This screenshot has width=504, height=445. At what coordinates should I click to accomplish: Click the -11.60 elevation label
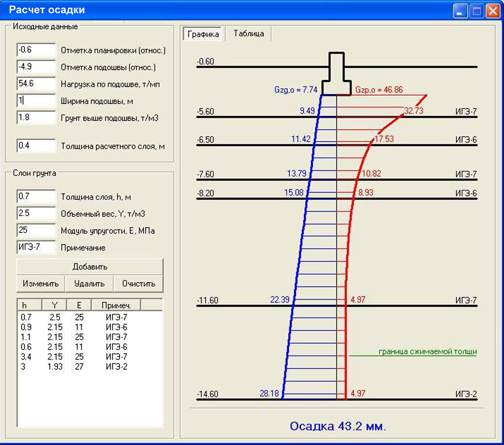pos(208,300)
